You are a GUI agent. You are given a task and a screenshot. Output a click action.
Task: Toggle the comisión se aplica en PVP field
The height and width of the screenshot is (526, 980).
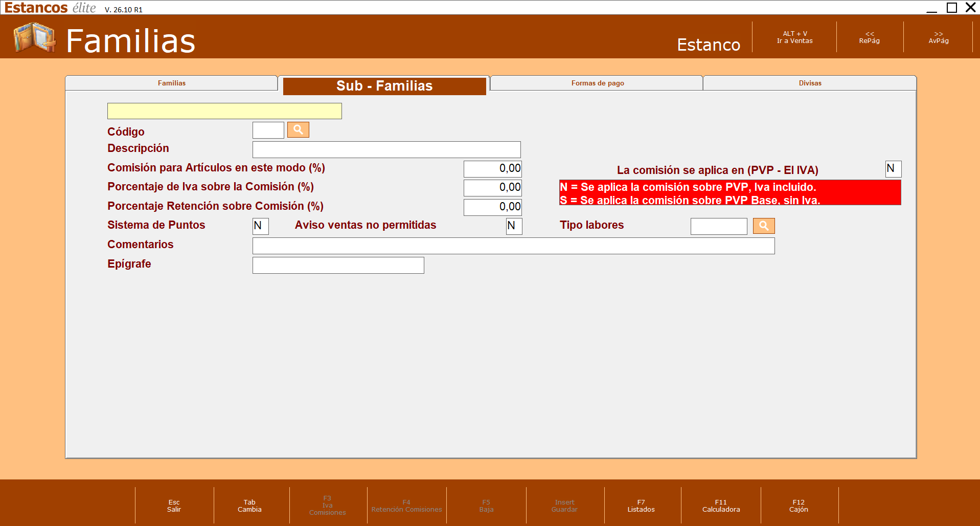coord(894,169)
